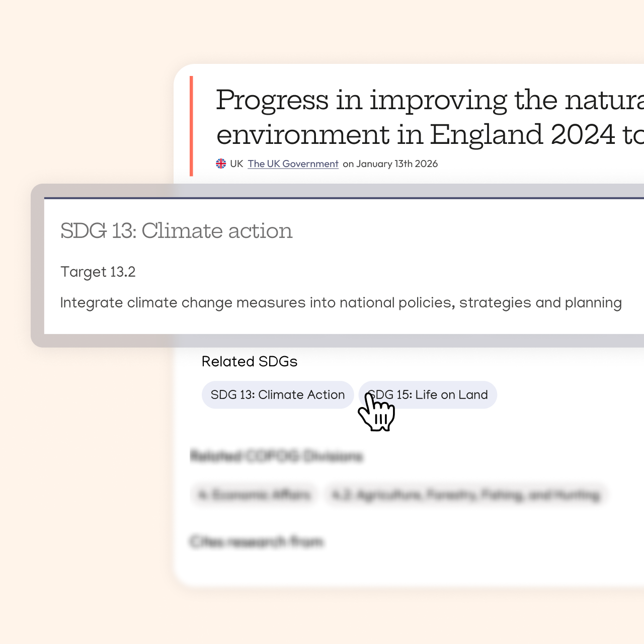Select the Target 13.2 label
Screen dimensions: 644x644
coord(98,272)
